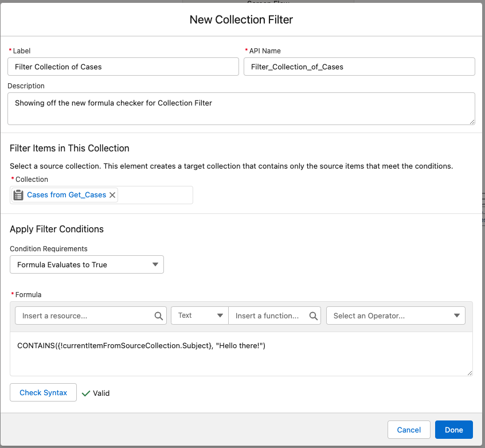485x448 pixels.
Task: Click the collection list icon in the pill
Action: click(x=18, y=195)
